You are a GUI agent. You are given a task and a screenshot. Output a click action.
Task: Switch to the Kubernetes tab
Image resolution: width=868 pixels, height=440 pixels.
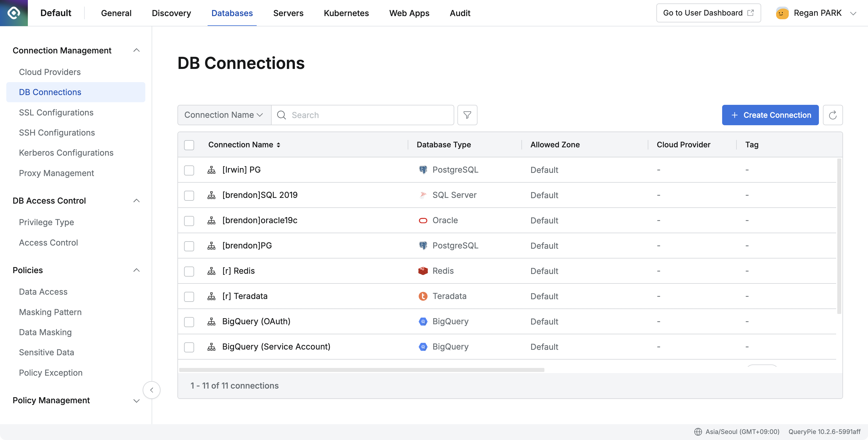[346, 13]
